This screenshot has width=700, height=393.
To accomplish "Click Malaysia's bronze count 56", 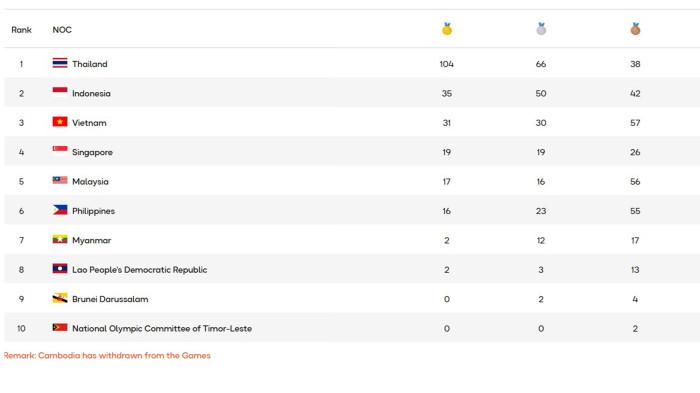I will [x=635, y=182].
